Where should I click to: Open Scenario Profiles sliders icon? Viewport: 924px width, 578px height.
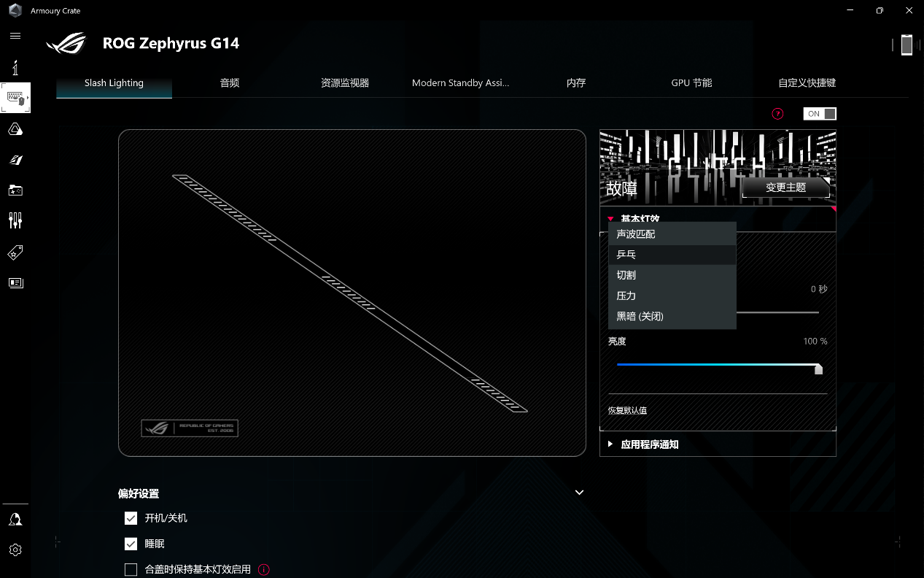[15, 220]
